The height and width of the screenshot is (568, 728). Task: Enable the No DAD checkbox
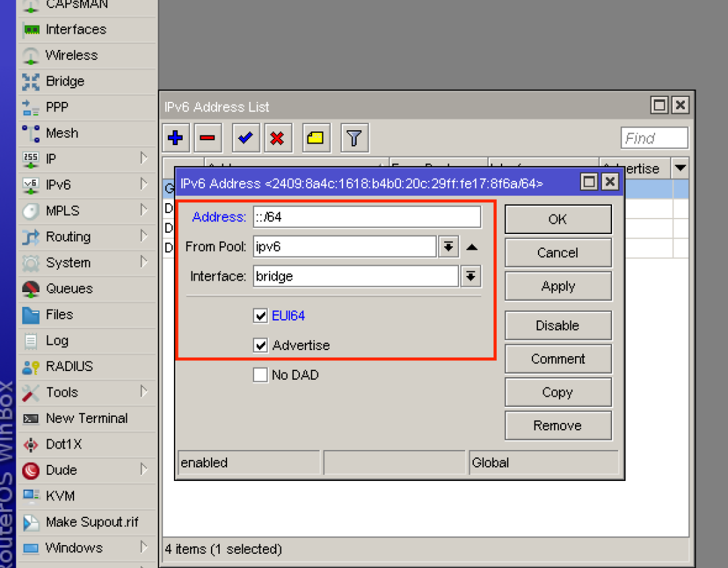[x=260, y=374]
